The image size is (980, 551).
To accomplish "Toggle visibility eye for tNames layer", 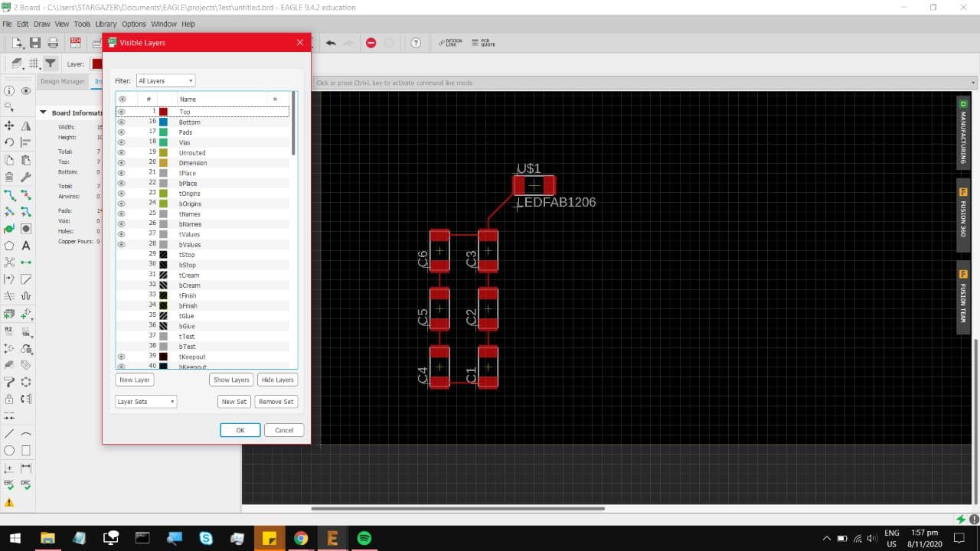I will tap(122, 214).
